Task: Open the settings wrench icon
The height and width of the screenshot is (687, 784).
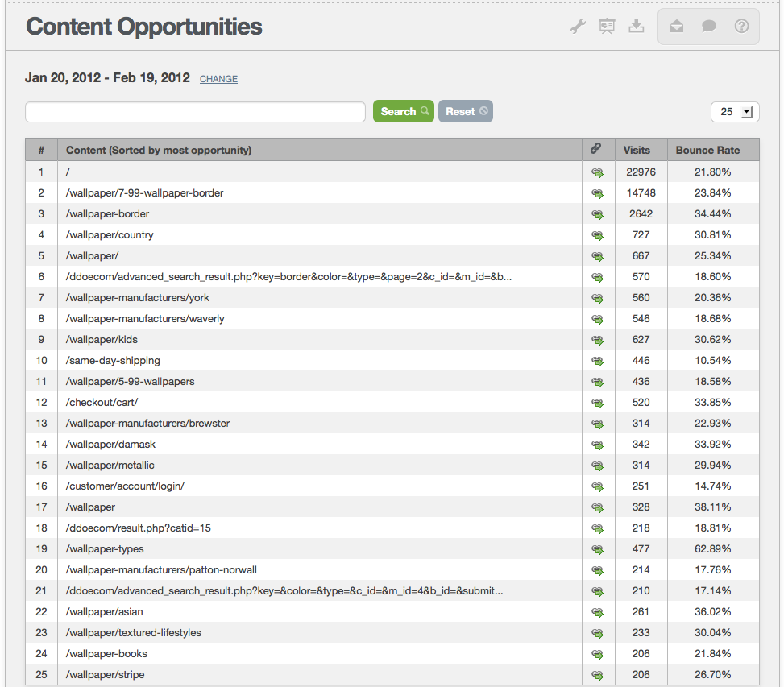Action: click(577, 26)
